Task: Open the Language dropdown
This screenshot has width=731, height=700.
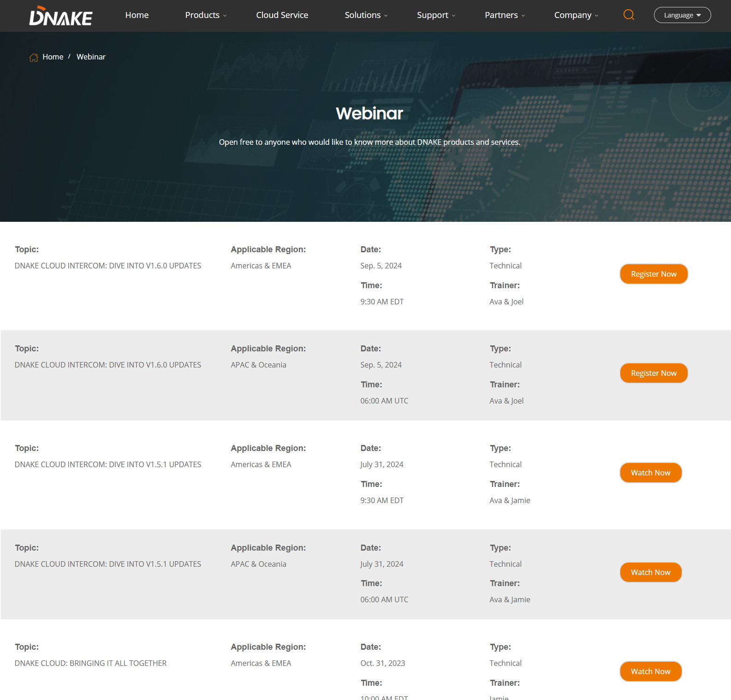Action: (682, 15)
